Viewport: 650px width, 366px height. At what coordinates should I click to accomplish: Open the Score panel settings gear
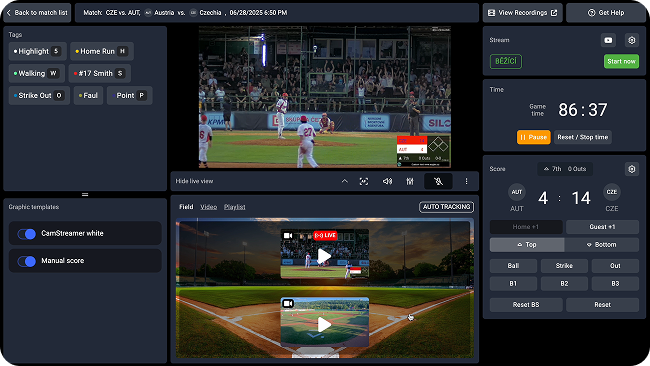click(x=631, y=169)
